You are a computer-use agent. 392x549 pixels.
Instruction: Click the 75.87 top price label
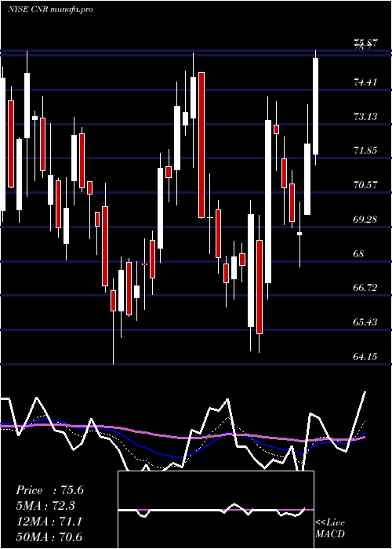365,43
